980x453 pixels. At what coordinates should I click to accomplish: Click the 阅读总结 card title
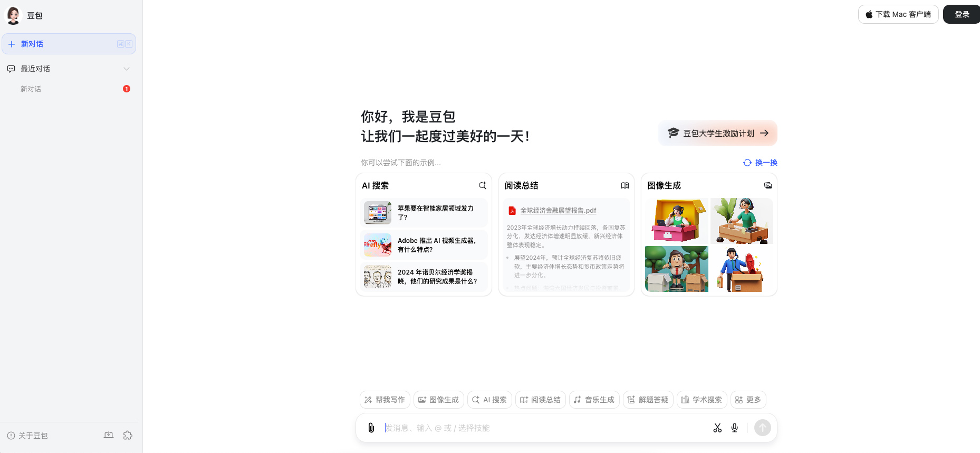click(521, 185)
